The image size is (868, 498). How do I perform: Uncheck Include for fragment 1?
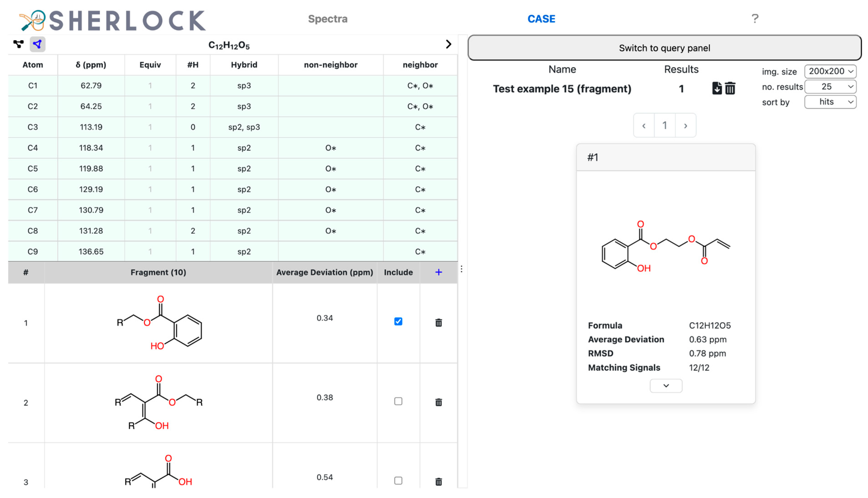tap(398, 322)
